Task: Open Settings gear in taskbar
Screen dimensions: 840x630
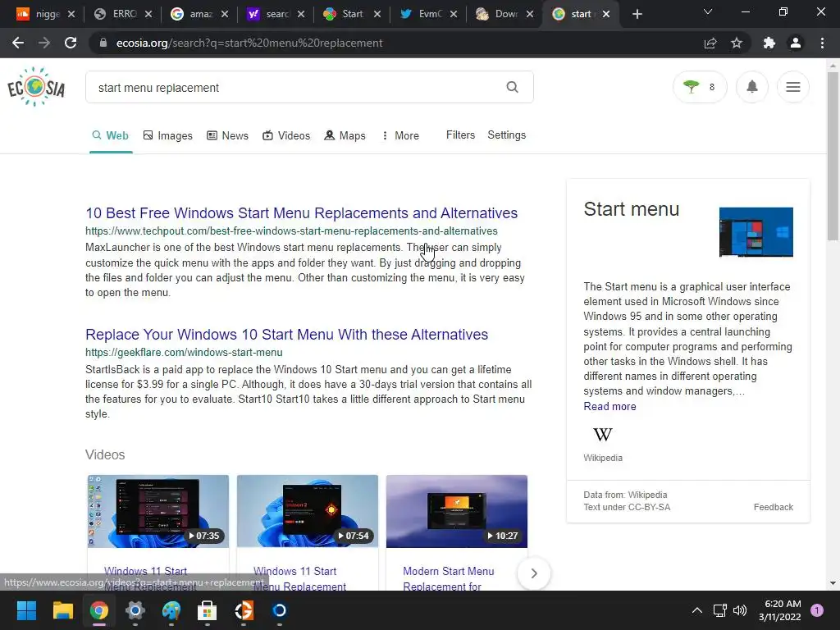Action: 135,610
